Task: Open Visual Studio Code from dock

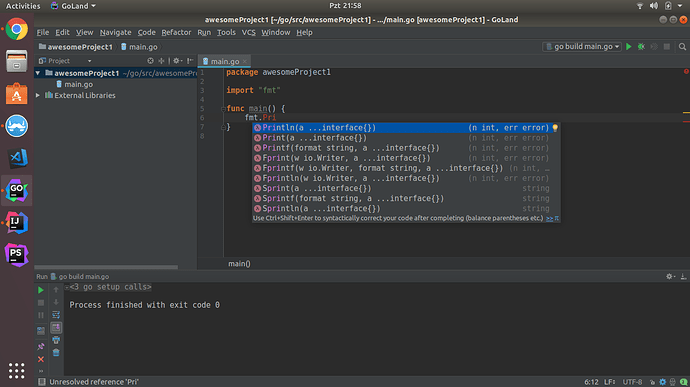Action: click(17, 158)
